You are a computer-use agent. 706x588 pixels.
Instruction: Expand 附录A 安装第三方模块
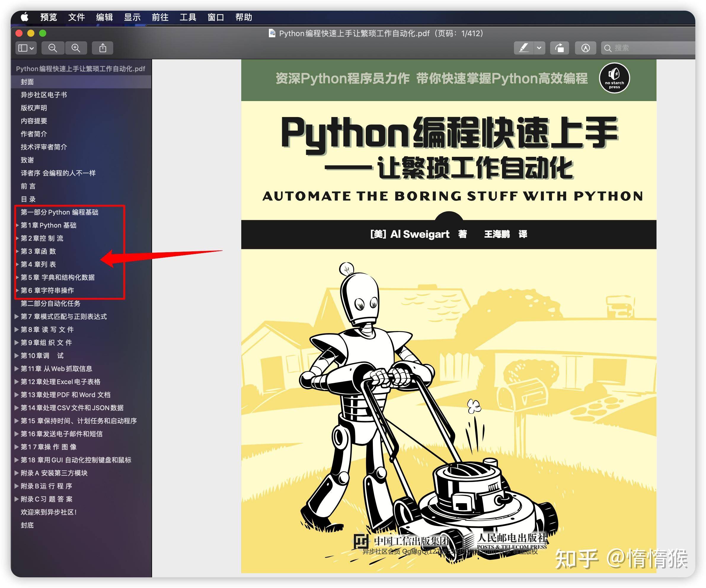point(17,473)
